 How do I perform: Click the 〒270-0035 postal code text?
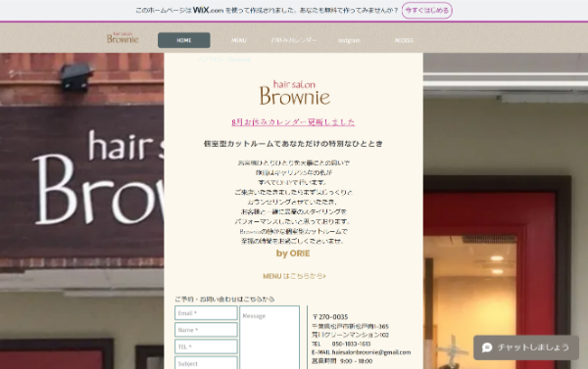click(330, 317)
